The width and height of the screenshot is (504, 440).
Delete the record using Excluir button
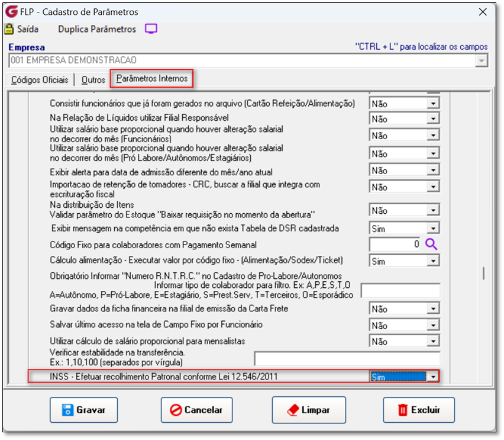419,410
